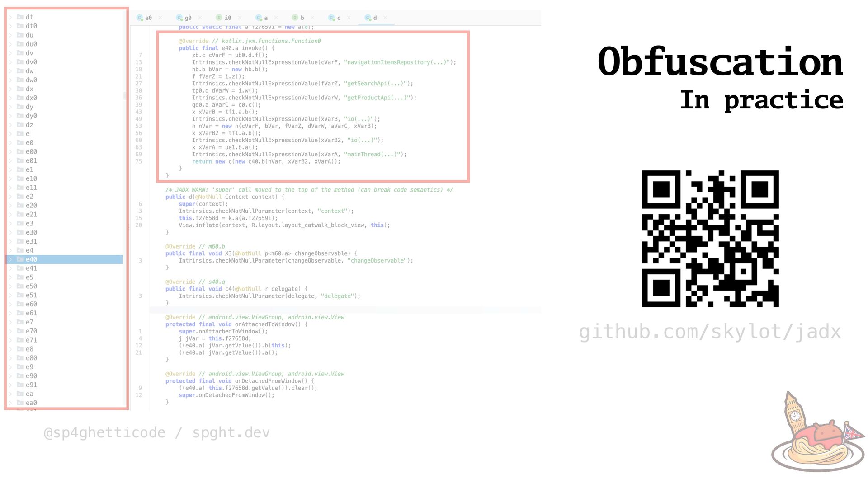
Task: Click the e40 package folder icon
Action: click(x=20, y=259)
